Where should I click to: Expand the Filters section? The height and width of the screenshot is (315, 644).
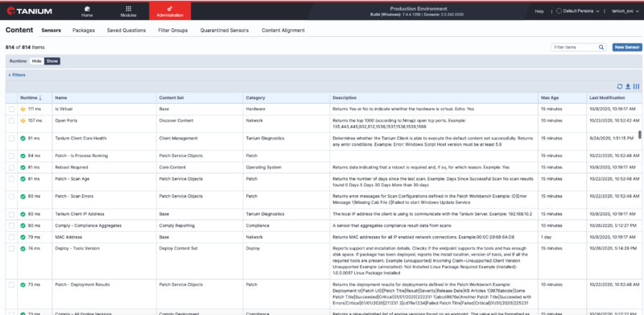coord(17,75)
